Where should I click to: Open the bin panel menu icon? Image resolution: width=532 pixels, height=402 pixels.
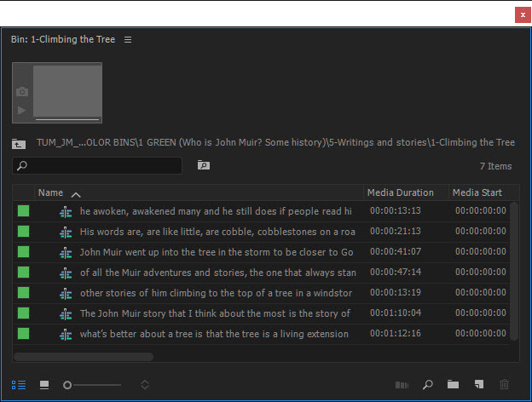128,40
